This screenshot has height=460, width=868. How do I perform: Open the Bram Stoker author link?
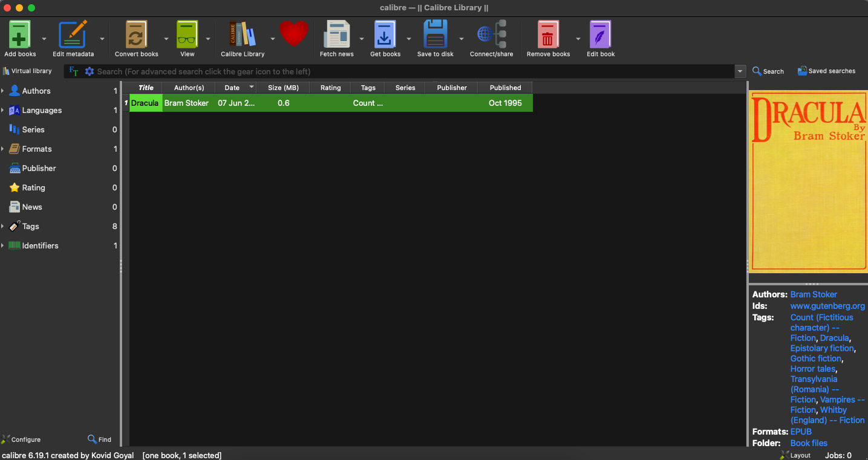[x=813, y=294]
